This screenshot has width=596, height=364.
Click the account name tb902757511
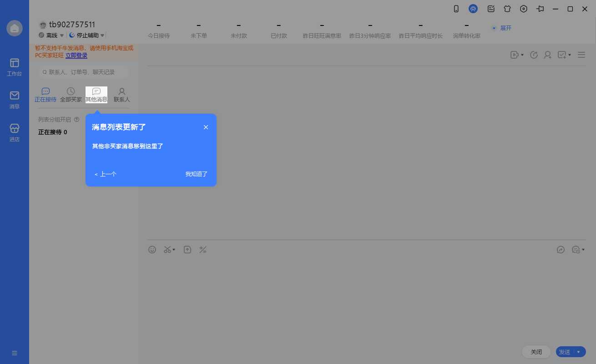pos(72,25)
